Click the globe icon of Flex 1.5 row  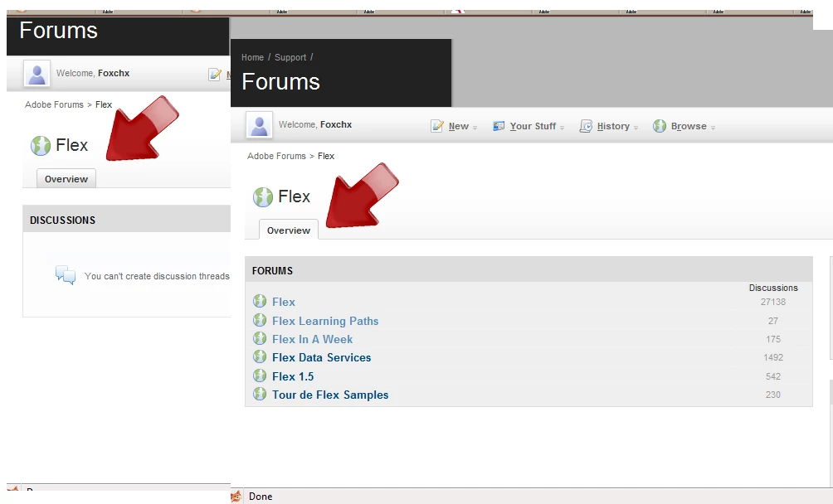tap(259, 376)
